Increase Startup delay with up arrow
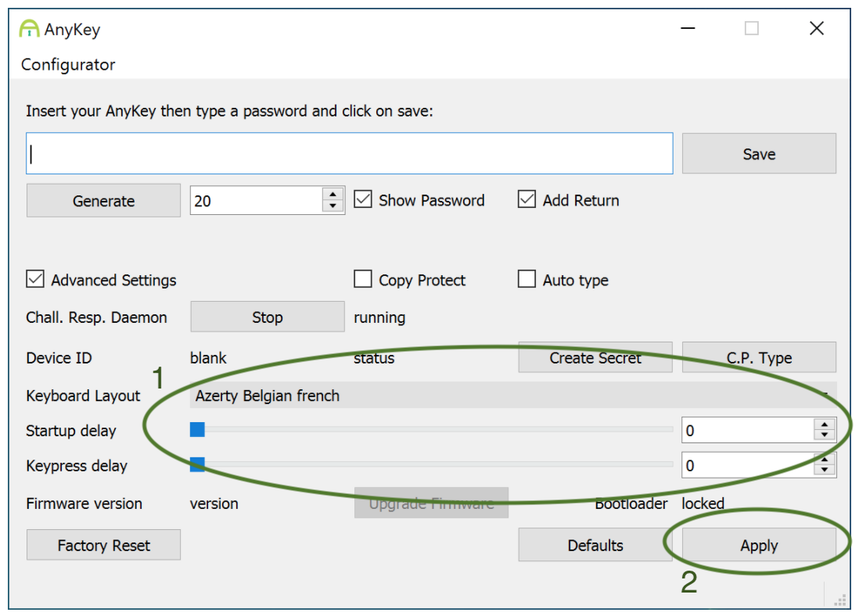This screenshot has width=859, height=616. (825, 424)
